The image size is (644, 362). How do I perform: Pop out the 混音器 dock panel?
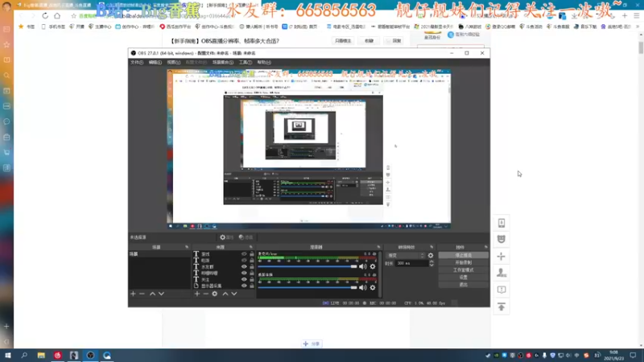pos(378,247)
